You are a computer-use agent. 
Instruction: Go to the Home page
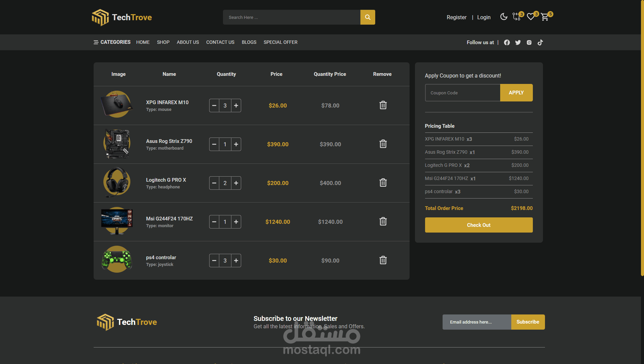[143, 42]
